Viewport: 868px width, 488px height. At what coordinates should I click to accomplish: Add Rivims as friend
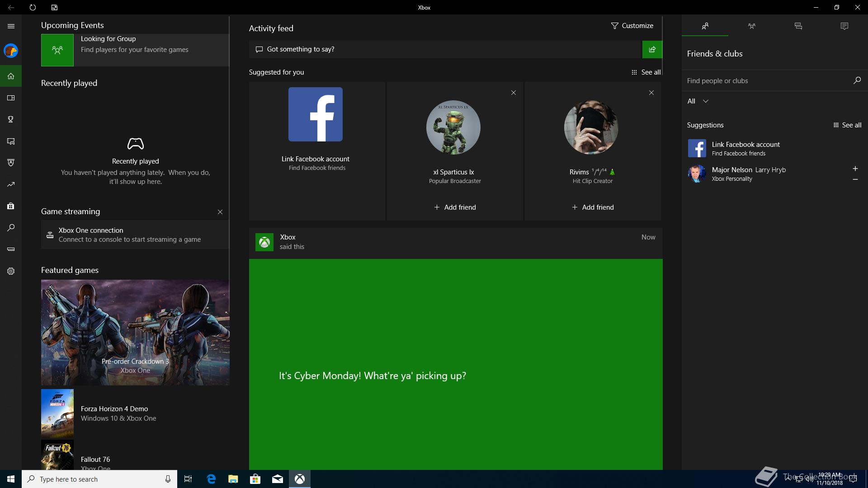point(593,207)
